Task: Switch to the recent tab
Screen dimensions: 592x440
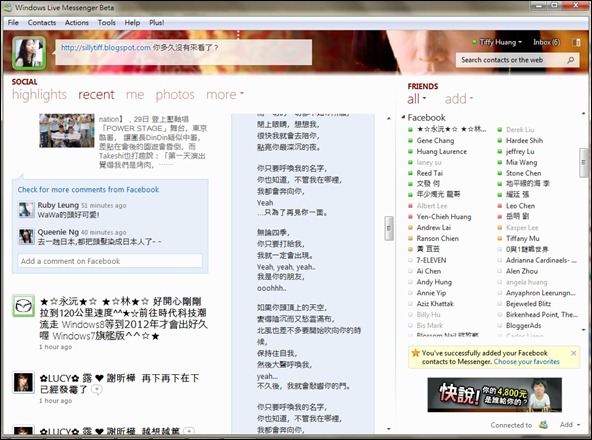Action: point(96,94)
